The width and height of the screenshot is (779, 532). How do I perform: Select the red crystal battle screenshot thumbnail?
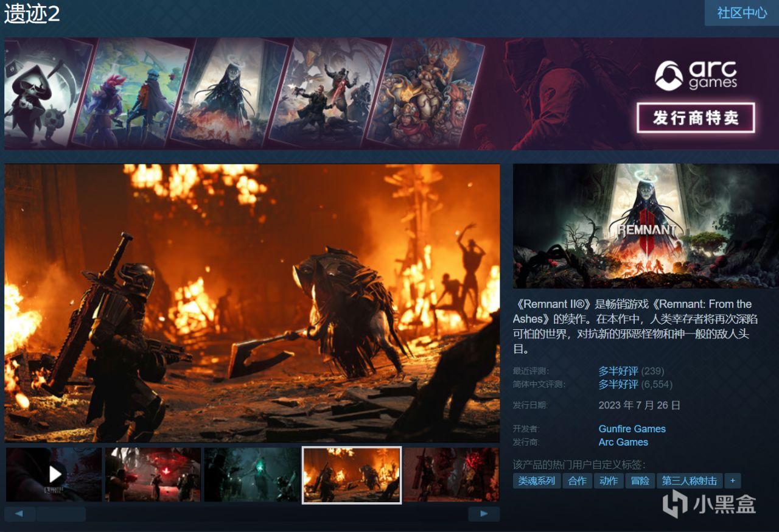click(153, 475)
